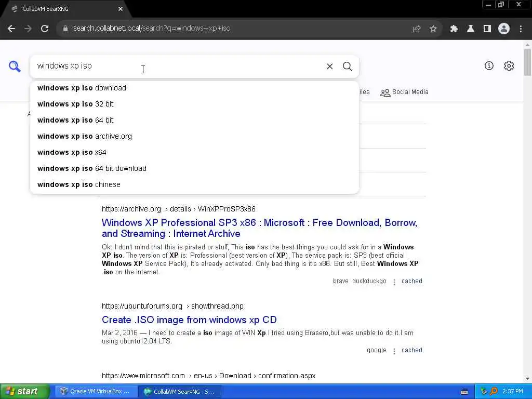Clear the search box with the X icon
This screenshot has height=399, width=532.
[x=329, y=66]
